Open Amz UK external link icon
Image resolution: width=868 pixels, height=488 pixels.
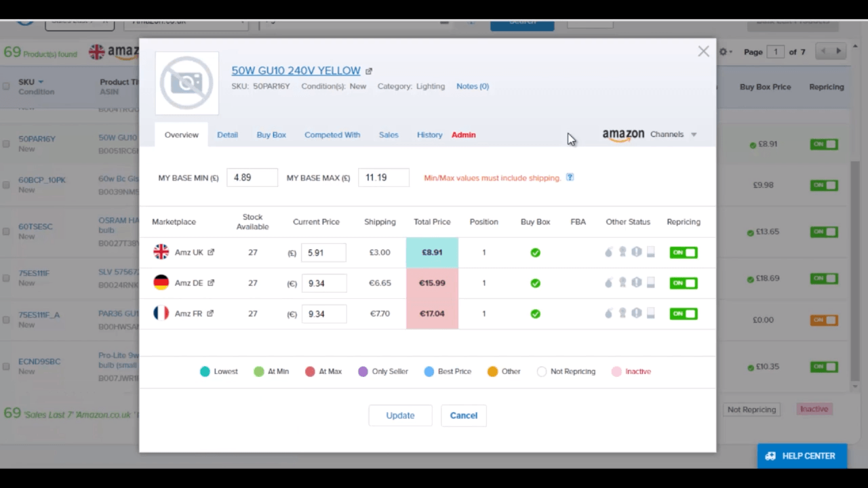pos(211,252)
